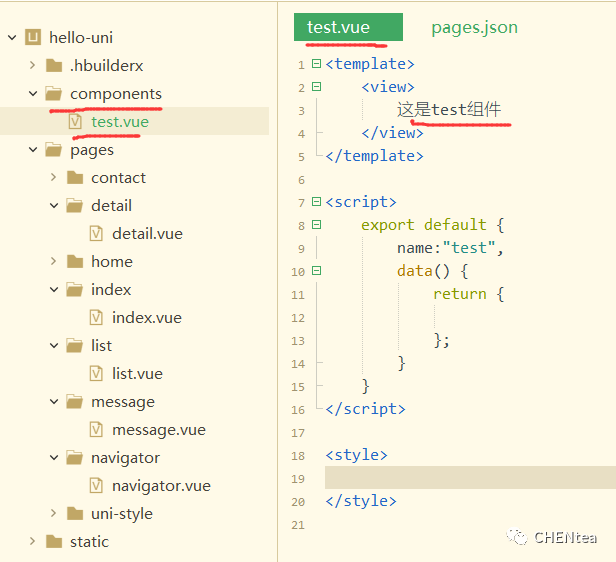This screenshot has width=616, height=562.
Task: Fold the data() function on line 10
Action: 317,271
